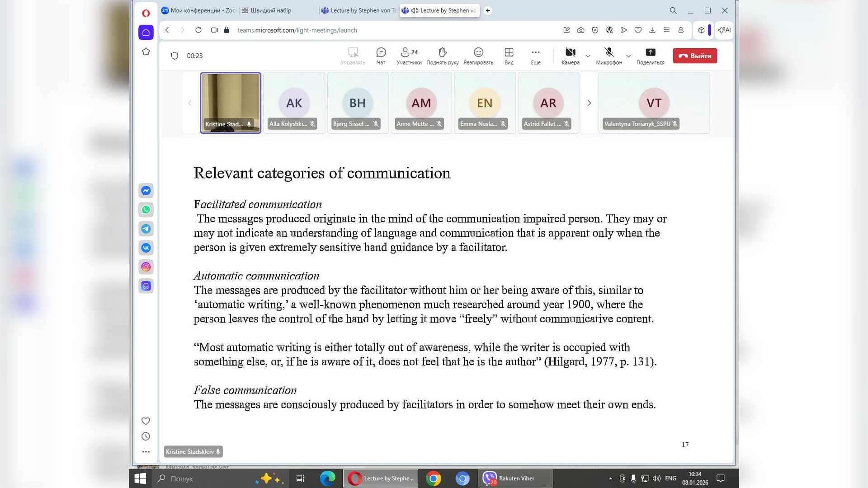Click the teams.microsoft.com address bar
Image resolution: width=868 pixels, height=488 pixels.
coord(297,30)
